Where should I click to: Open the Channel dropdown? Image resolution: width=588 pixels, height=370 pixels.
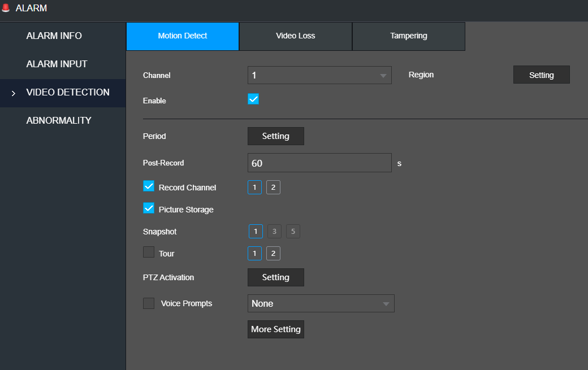(319, 75)
